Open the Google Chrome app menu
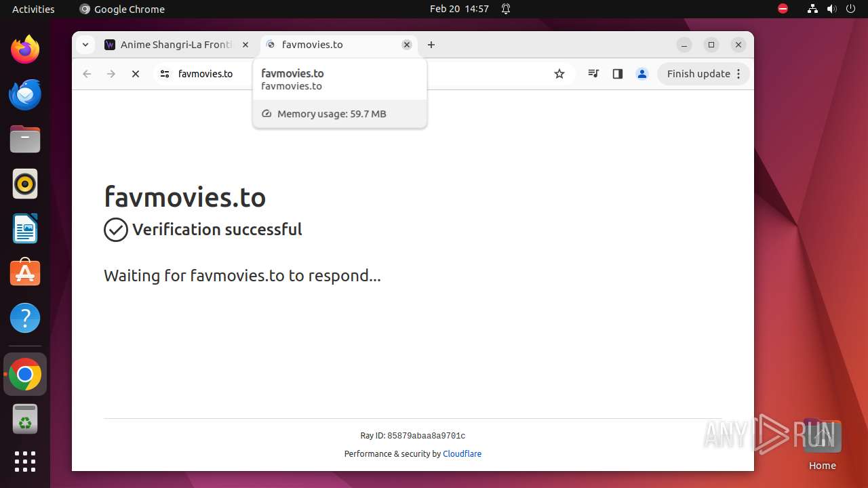 pyautogui.click(x=122, y=9)
